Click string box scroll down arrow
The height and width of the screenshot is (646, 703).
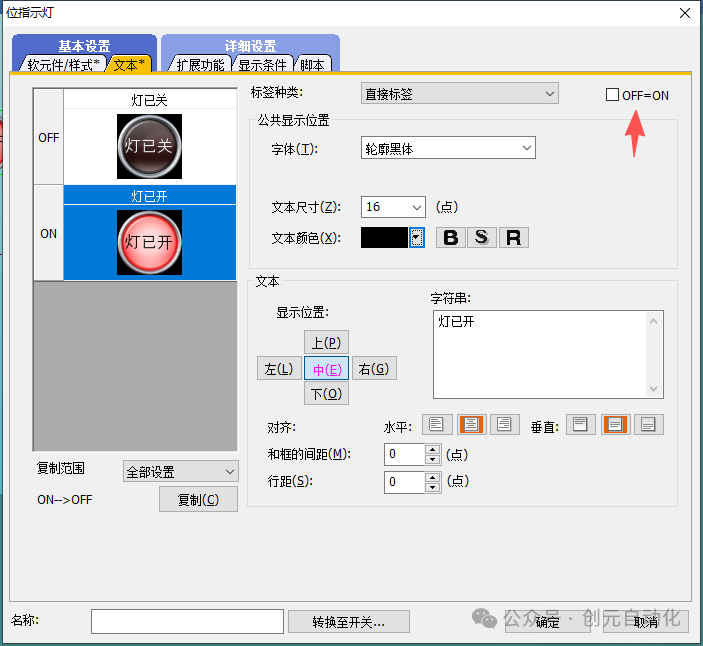[654, 388]
